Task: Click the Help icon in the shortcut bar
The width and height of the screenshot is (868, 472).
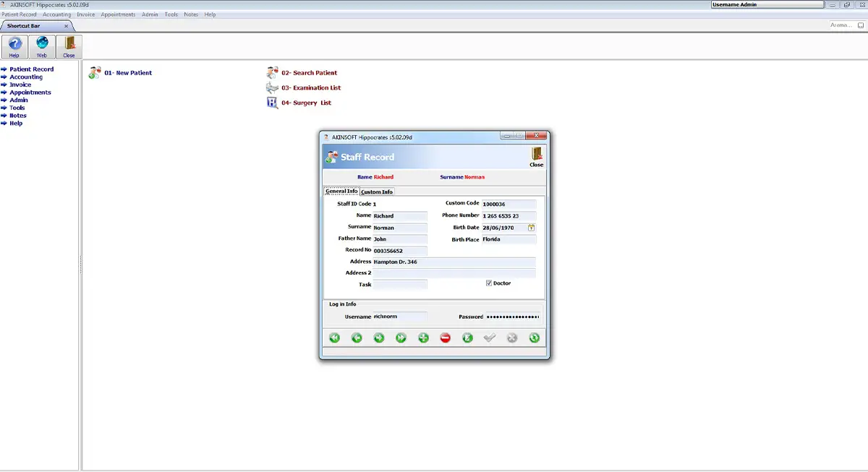Action: point(14,46)
